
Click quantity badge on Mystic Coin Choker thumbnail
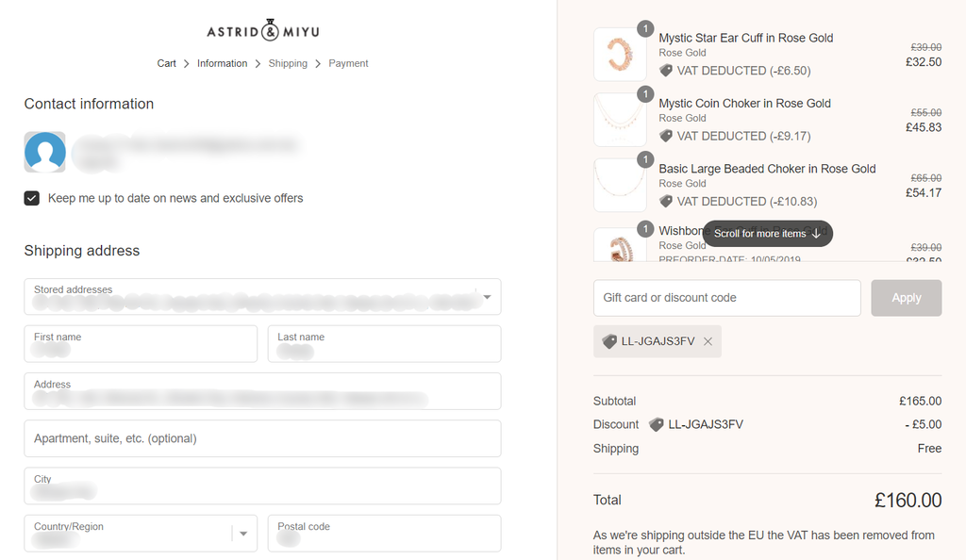pyautogui.click(x=645, y=93)
